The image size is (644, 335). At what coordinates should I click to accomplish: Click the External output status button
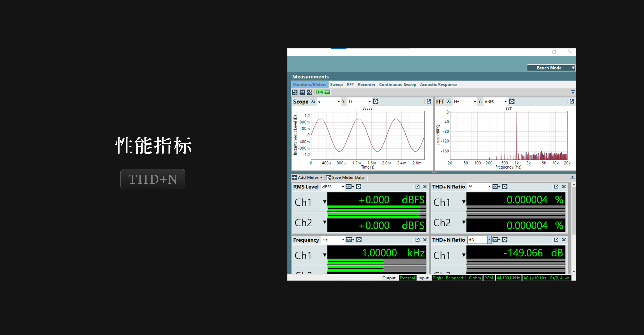tap(407, 278)
